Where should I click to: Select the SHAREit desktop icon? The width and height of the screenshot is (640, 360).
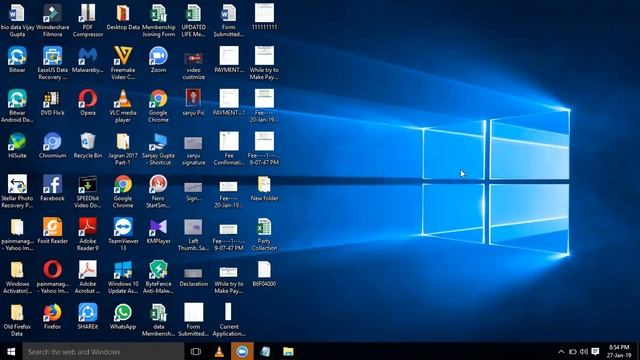(88, 317)
